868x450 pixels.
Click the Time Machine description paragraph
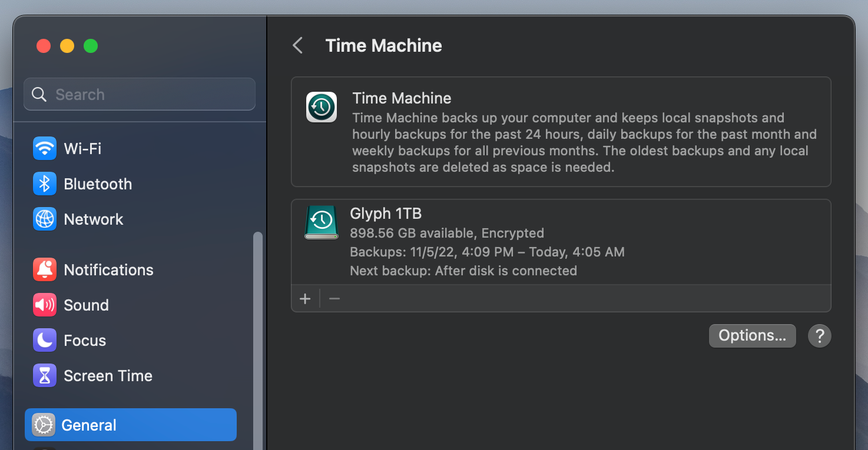[585, 142]
